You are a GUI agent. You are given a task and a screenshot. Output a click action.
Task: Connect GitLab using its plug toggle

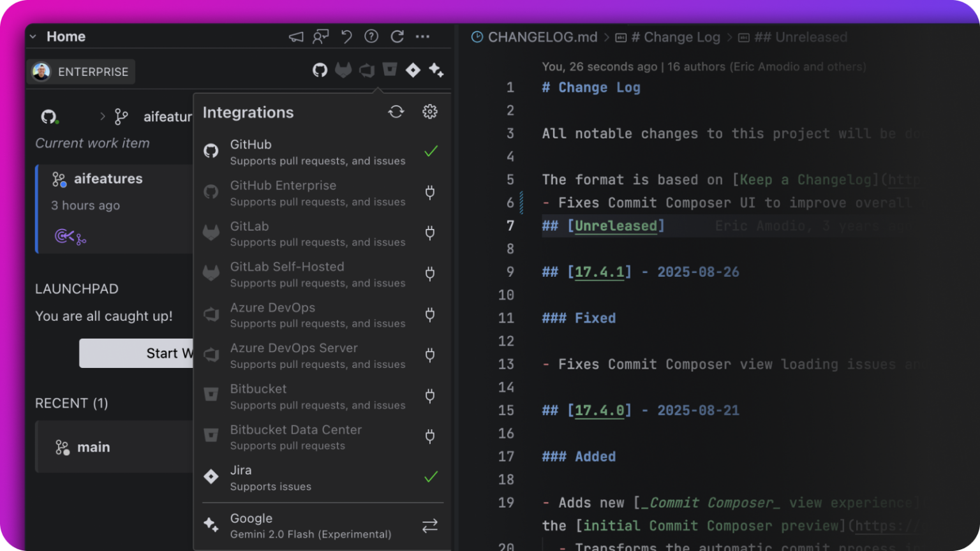430,233
